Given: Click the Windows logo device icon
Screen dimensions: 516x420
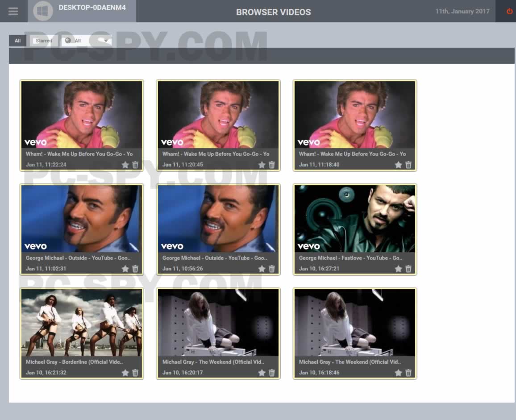Looking at the screenshot, I should (x=43, y=11).
